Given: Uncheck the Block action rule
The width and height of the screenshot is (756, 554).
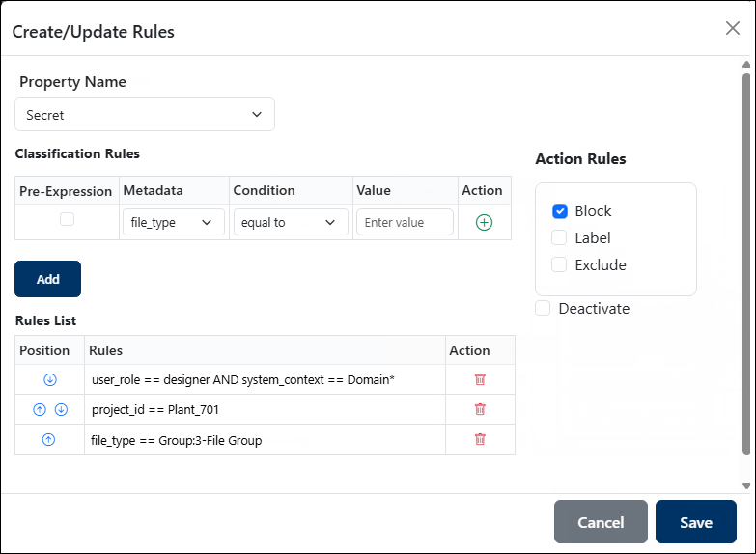Looking at the screenshot, I should 560,211.
